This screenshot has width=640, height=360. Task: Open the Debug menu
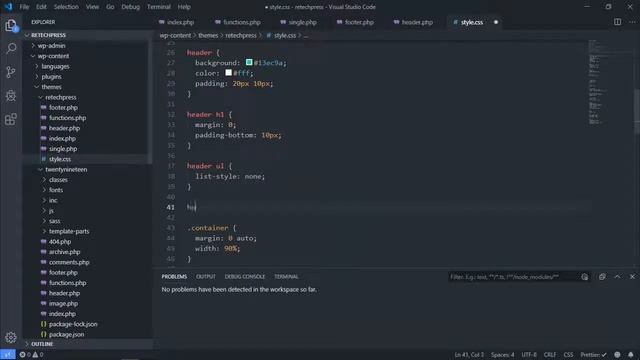pyautogui.click(x=131, y=7)
